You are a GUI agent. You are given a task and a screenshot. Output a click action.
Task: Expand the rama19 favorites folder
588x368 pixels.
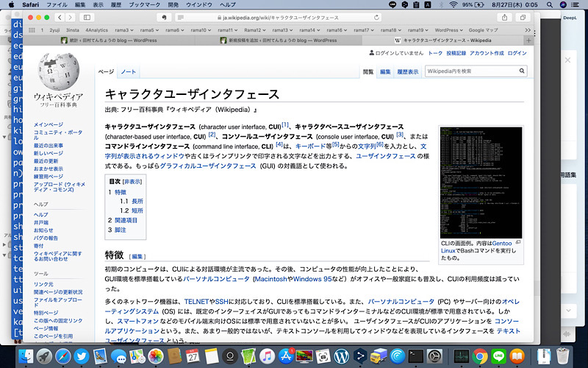pos(417,30)
